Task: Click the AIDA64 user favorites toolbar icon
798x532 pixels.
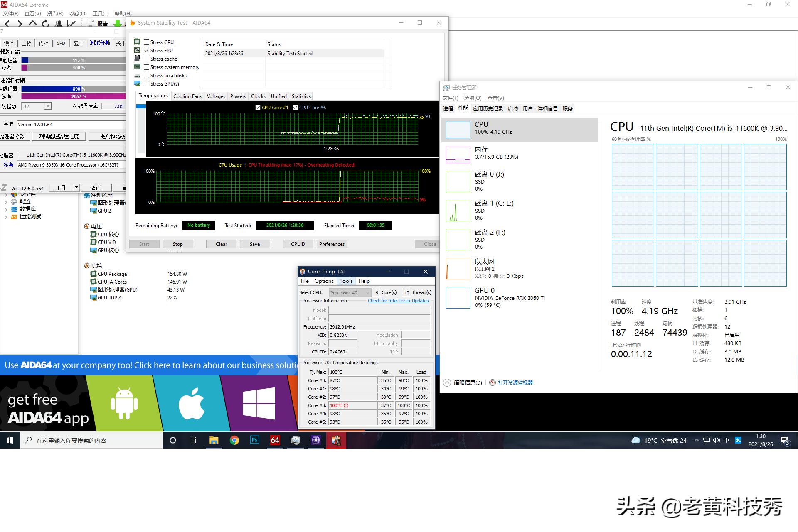Action: tap(59, 24)
